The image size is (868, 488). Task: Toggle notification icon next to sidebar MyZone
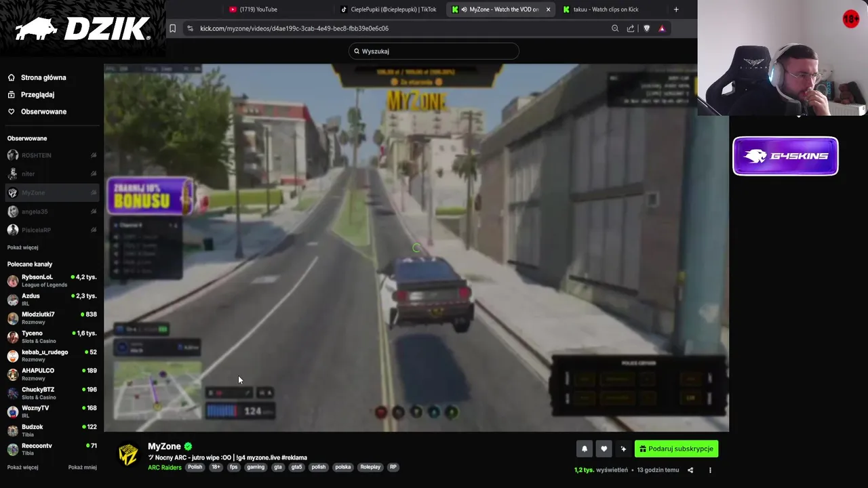pyautogui.click(x=94, y=192)
